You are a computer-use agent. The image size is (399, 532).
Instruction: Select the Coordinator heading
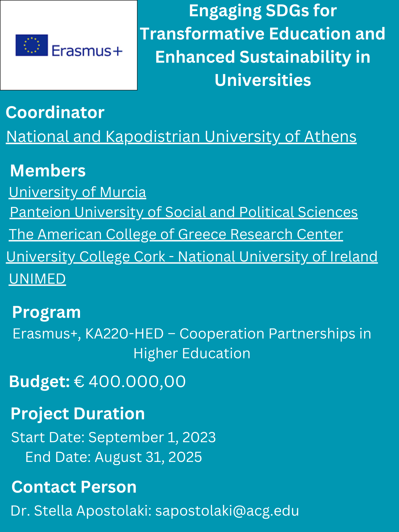coord(55,112)
